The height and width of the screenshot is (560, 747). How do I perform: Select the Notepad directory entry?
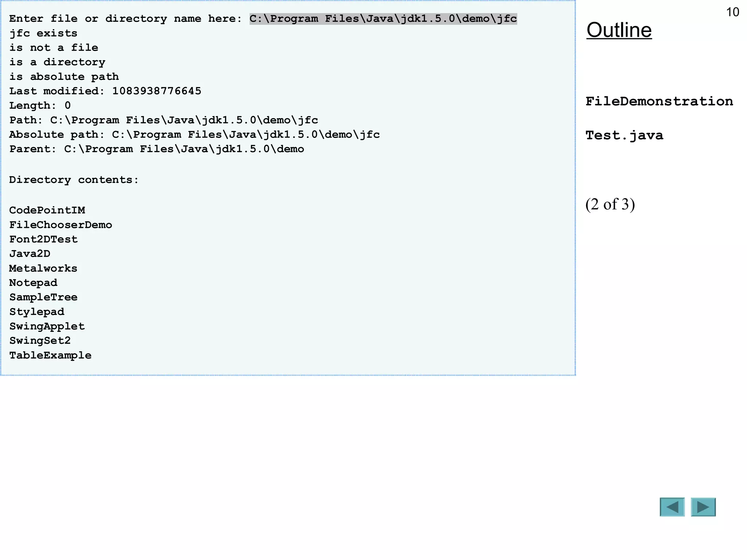coord(33,283)
